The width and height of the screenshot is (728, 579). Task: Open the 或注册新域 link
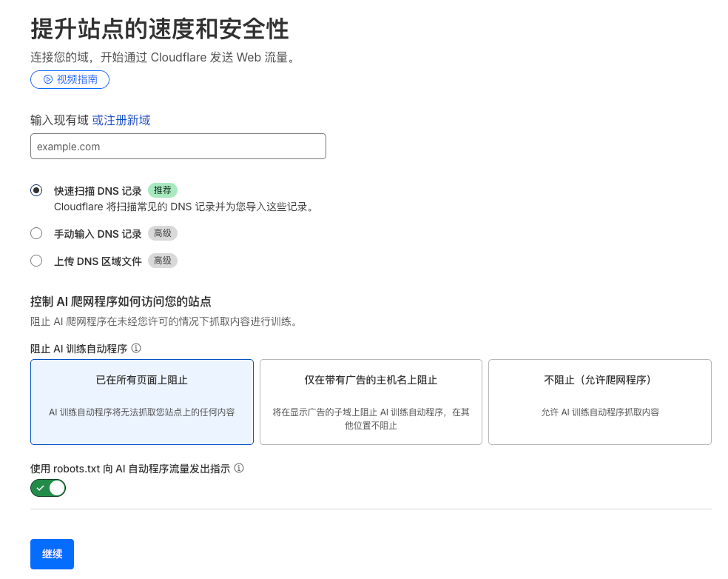[124, 119]
